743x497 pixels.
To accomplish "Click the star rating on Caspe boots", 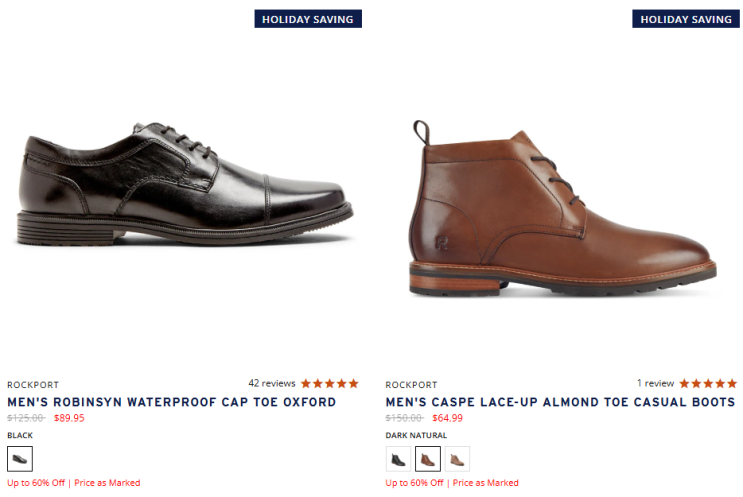I will [708, 383].
